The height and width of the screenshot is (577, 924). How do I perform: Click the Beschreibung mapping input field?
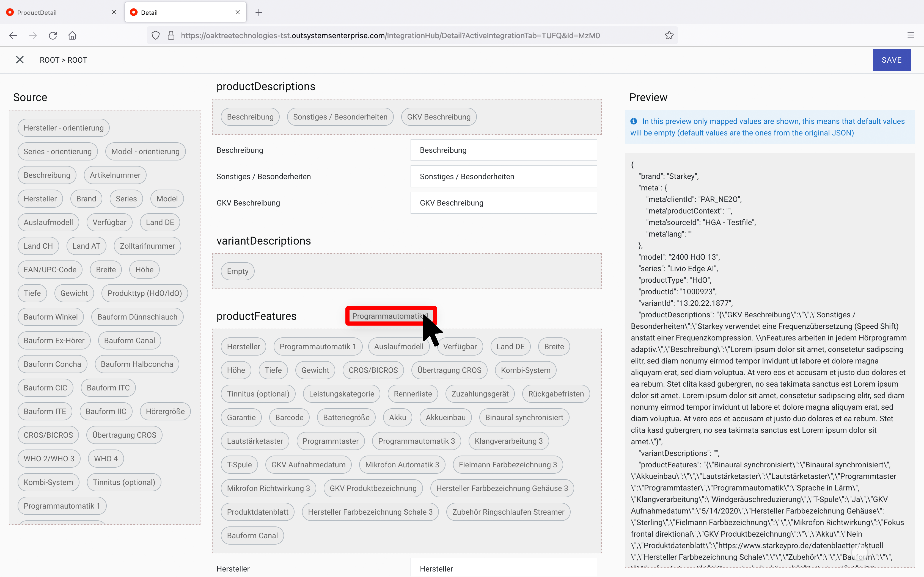[503, 149]
